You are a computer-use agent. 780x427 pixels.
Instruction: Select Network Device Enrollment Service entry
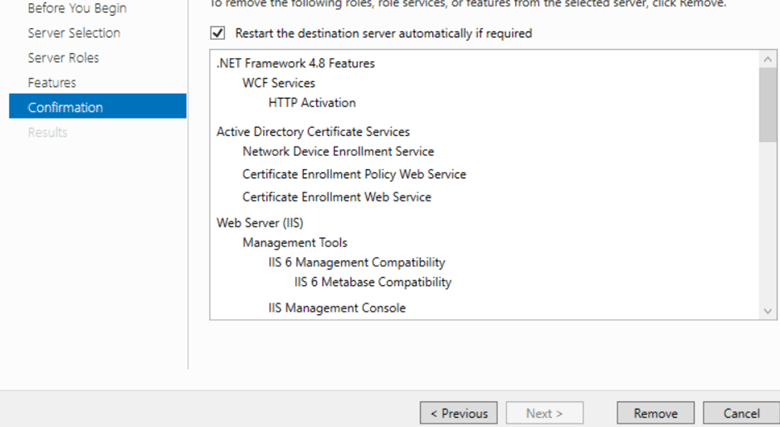[x=338, y=152]
